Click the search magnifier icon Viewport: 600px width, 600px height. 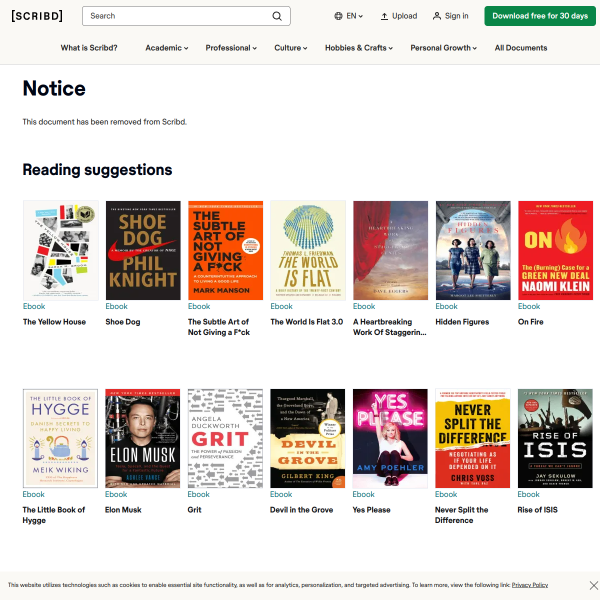277,16
